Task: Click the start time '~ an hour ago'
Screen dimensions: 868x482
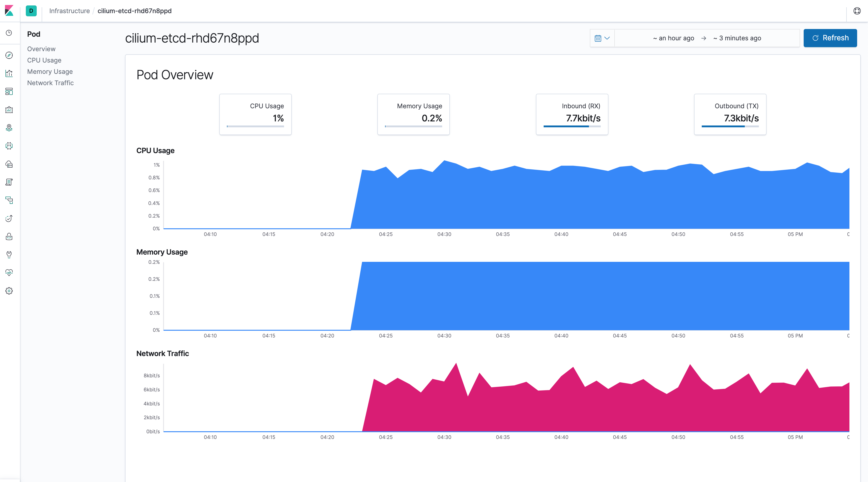Action: (x=673, y=38)
